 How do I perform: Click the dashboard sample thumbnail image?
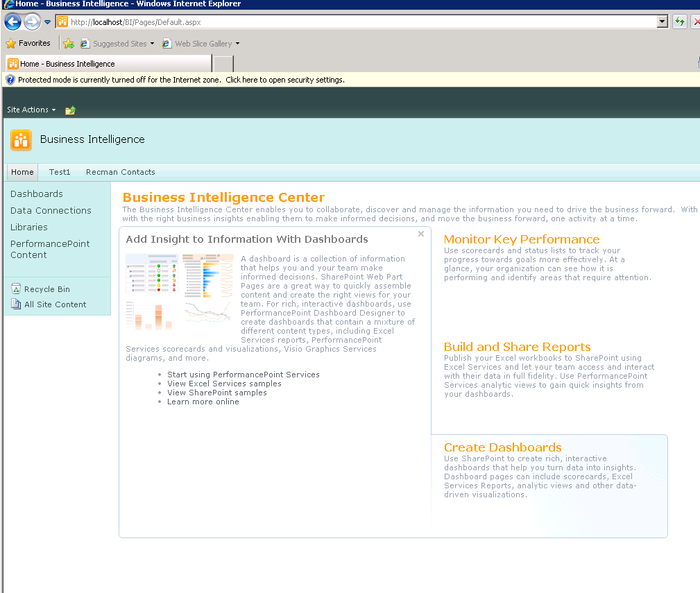[x=180, y=292]
